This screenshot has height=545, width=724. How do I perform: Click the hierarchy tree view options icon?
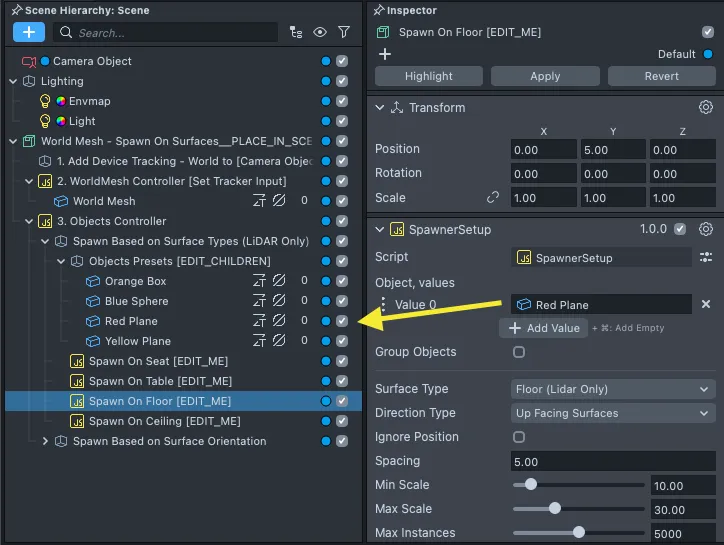(296, 32)
